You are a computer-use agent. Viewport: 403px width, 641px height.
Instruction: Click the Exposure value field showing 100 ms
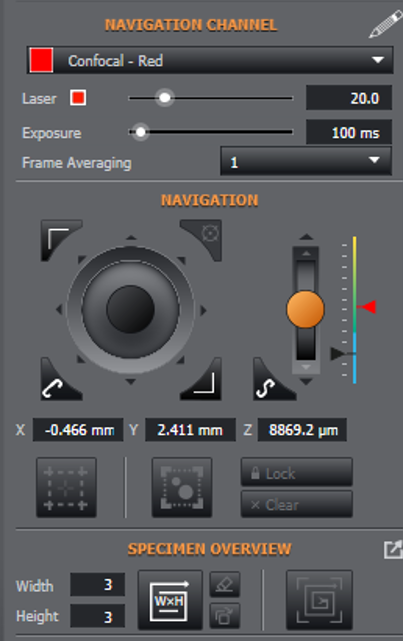[349, 132]
